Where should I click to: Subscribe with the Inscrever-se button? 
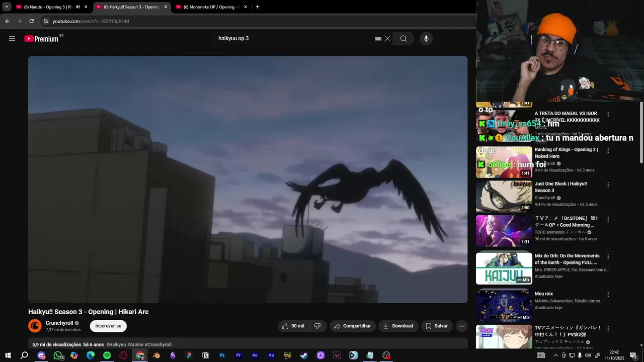click(x=108, y=326)
